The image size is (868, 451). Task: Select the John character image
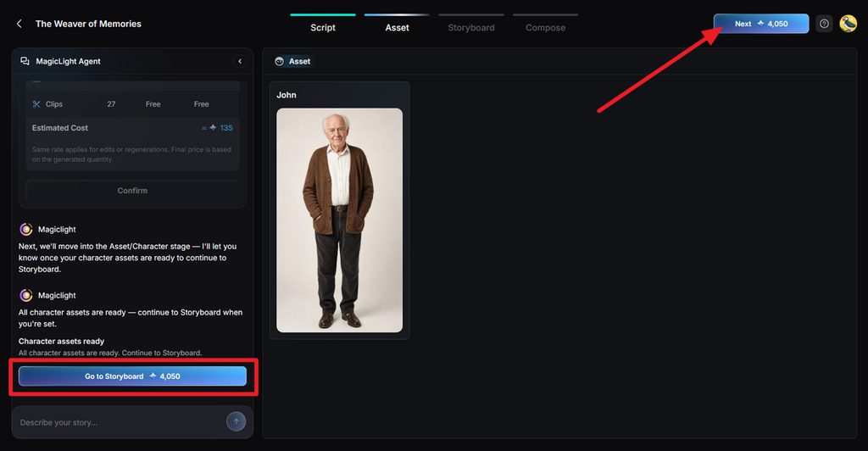(339, 220)
